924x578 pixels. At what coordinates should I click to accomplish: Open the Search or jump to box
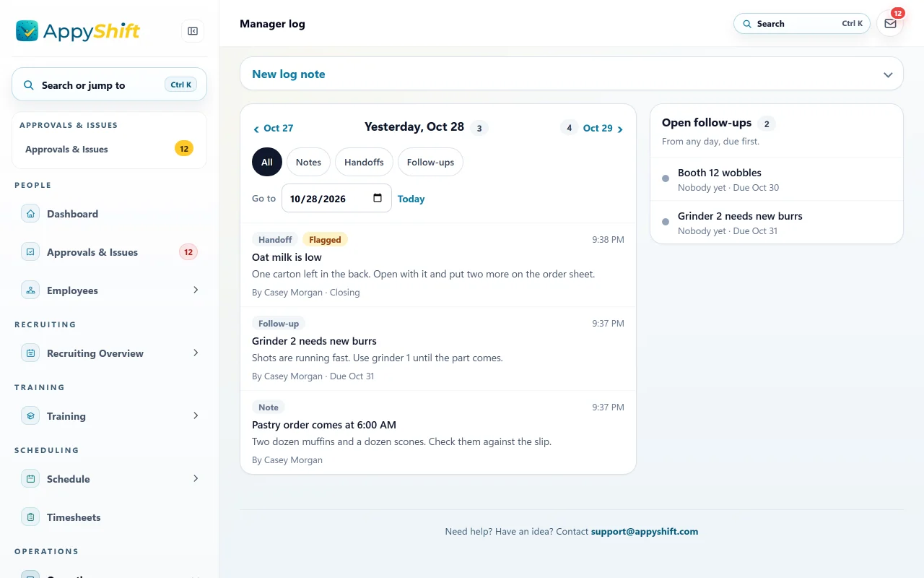[109, 85]
